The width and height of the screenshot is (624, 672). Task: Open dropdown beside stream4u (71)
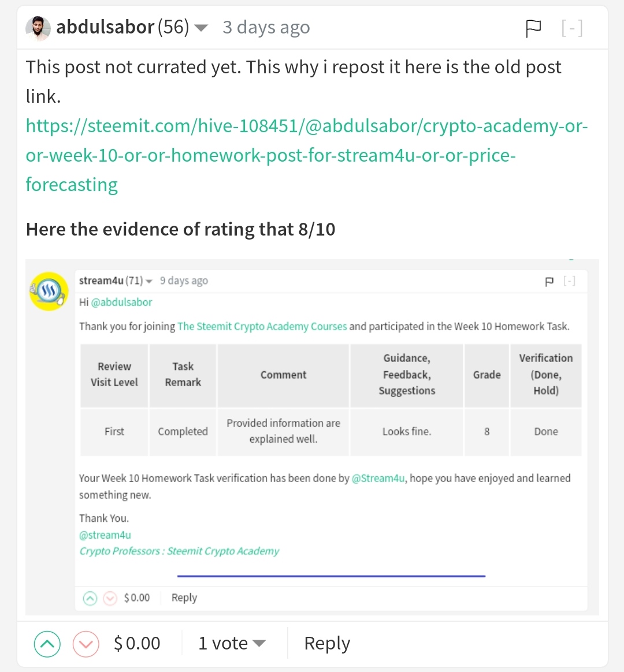(x=149, y=282)
